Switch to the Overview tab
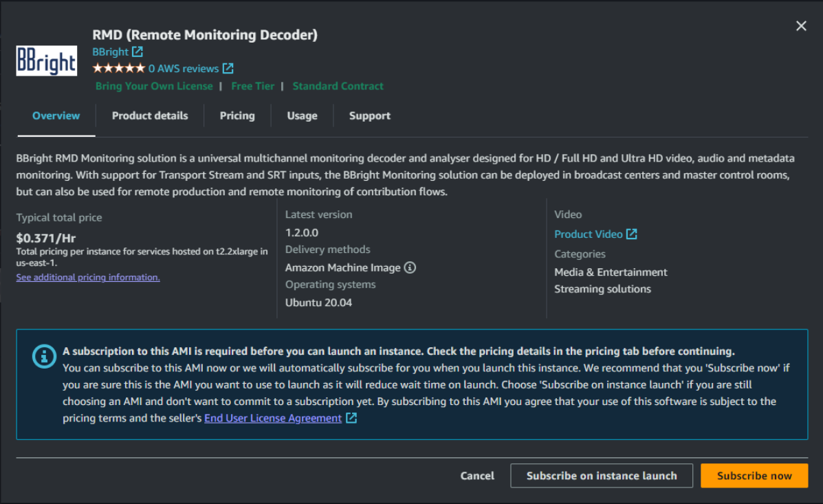823x504 pixels. coord(56,116)
